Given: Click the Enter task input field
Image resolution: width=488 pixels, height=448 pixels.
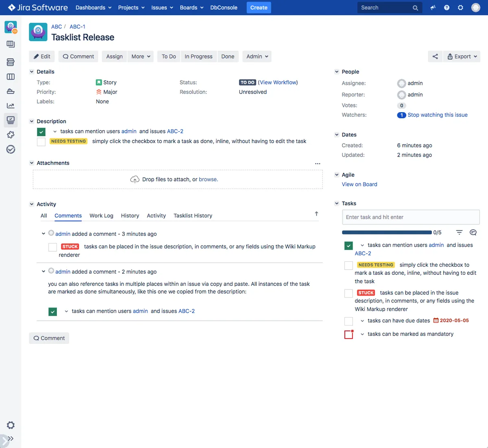Looking at the screenshot, I should 411,217.
